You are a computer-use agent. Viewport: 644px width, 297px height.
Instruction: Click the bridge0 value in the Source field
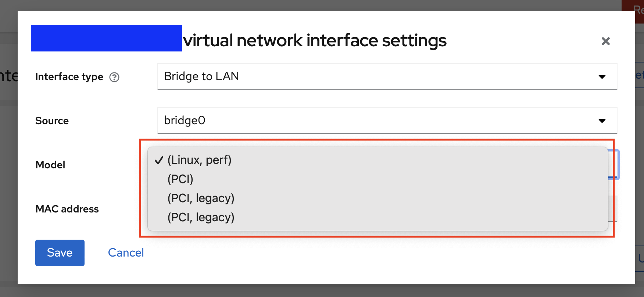185,121
